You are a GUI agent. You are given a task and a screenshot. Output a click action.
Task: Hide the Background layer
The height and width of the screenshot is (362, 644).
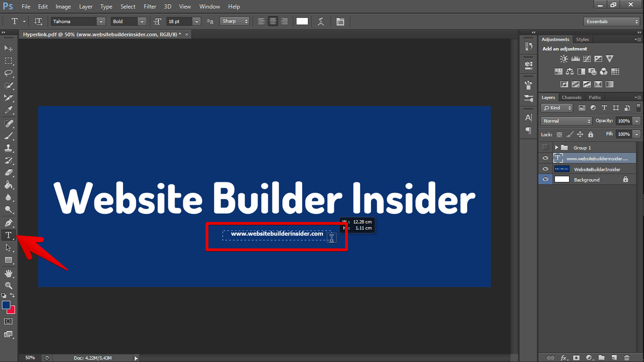pyautogui.click(x=545, y=180)
